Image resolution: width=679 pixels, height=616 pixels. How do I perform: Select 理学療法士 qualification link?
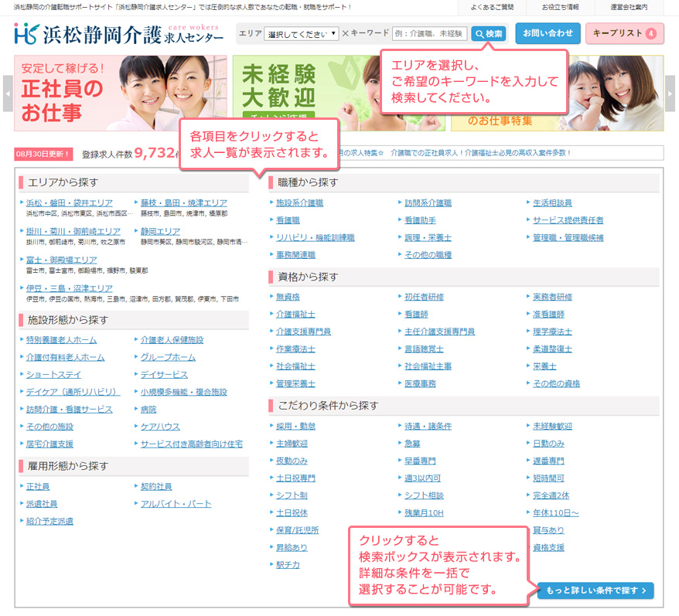tap(552, 331)
